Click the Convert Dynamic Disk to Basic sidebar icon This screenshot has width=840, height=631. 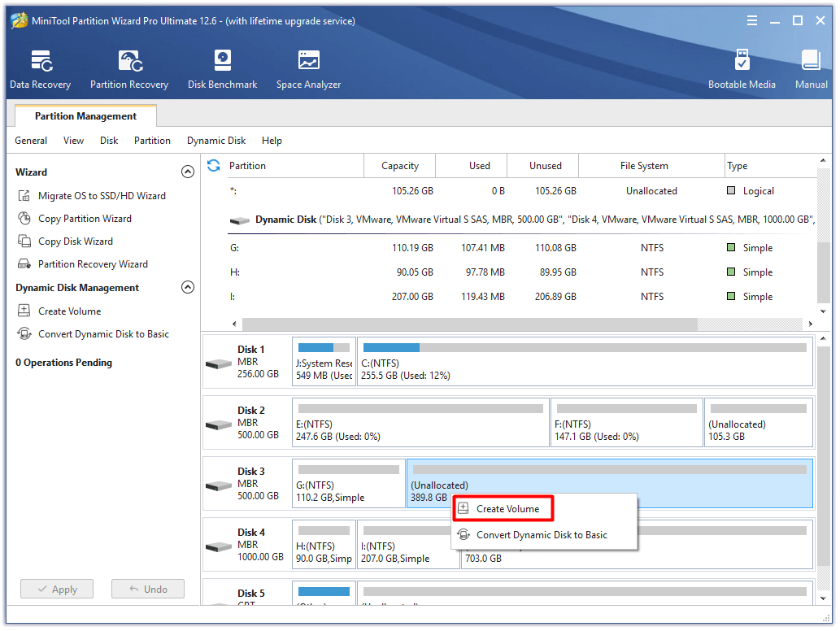pos(24,333)
